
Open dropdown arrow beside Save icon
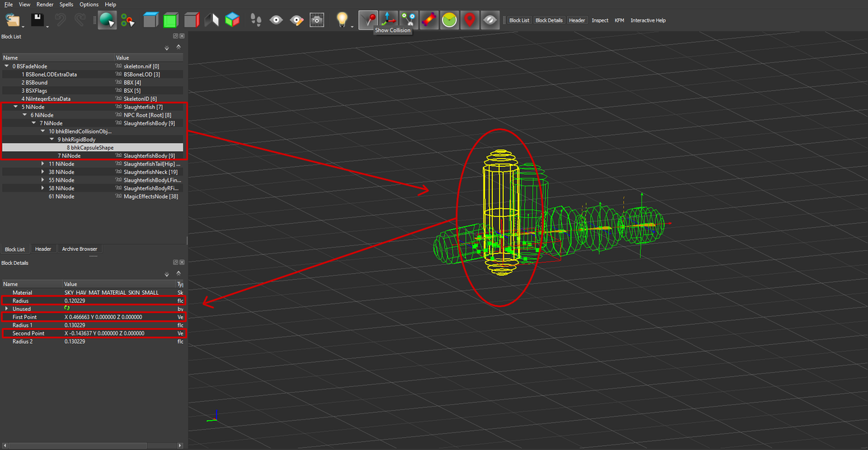(x=47, y=26)
